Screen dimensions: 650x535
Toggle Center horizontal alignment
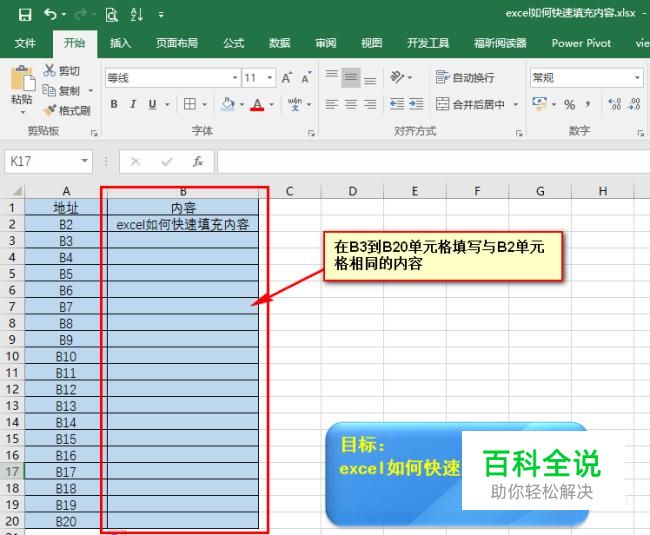tap(351, 104)
